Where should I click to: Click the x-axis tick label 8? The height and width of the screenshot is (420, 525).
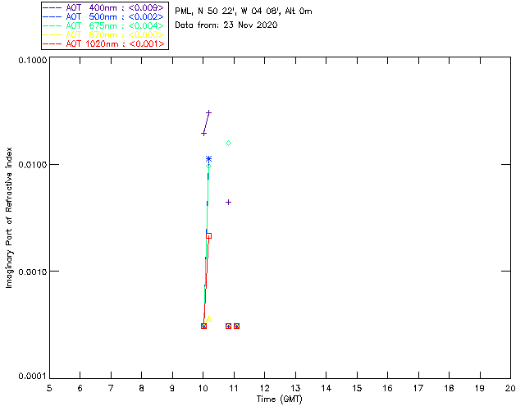[x=142, y=389]
